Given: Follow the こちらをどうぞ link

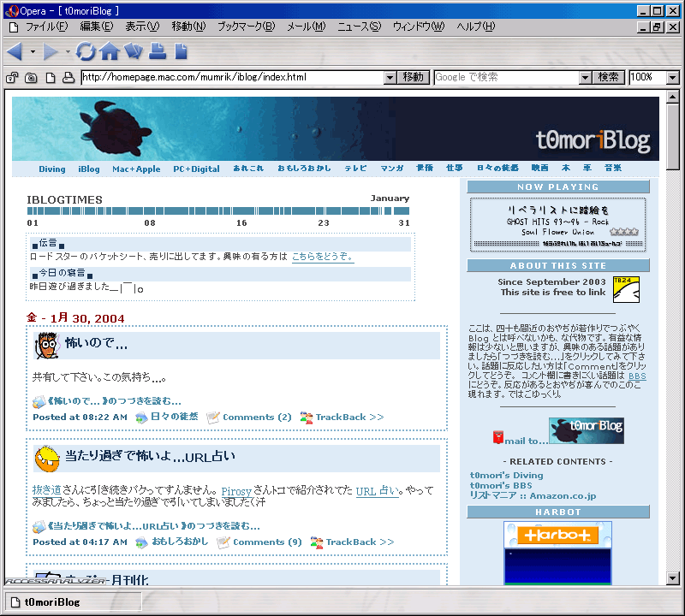Looking at the screenshot, I should coord(323,257).
